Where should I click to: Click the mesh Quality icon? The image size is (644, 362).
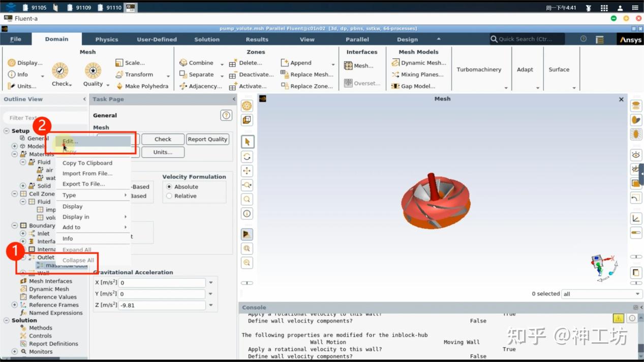(x=93, y=71)
